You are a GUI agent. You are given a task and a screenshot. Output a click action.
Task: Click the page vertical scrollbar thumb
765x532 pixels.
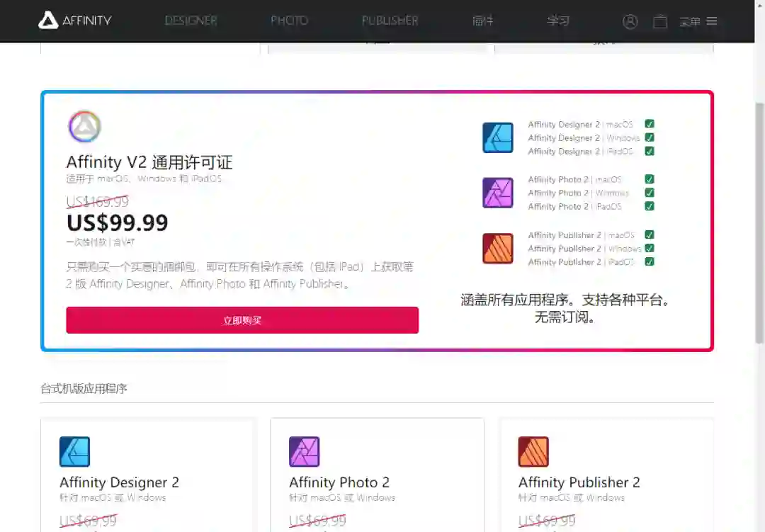point(759,223)
